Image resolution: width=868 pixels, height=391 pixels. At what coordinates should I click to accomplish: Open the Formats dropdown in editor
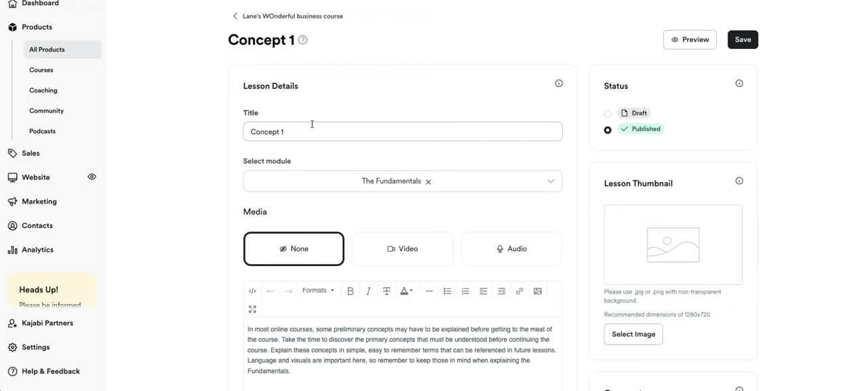pyautogui.click(x=318, y=291)
